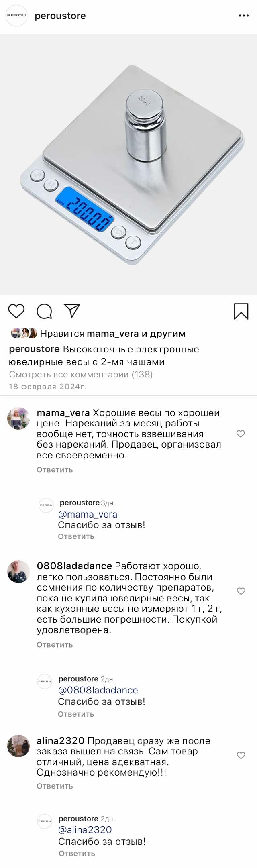Open mama_vera's profile picture
Image resolution: width=257 pixels, height=868 pixels.
18,418
